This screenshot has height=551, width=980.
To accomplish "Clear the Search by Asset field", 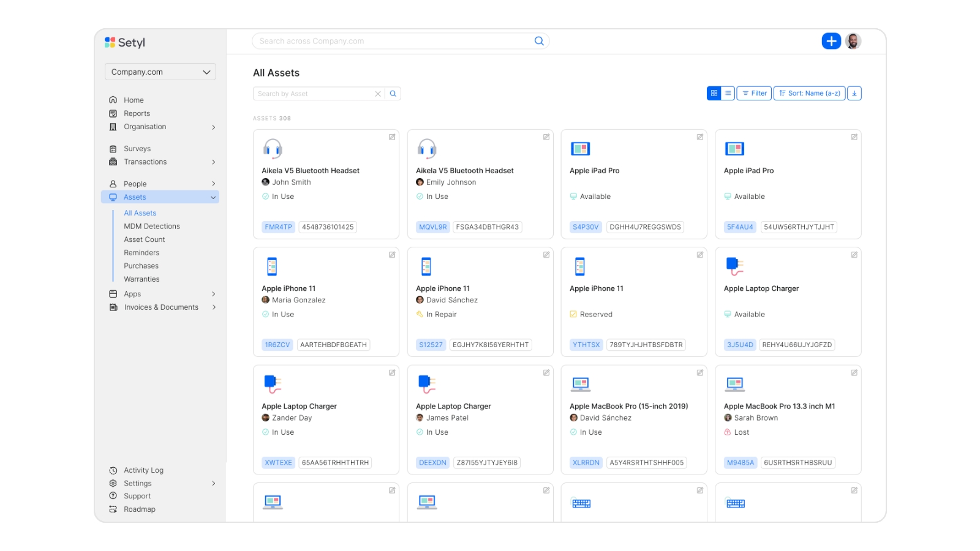I will click(x=378, y=94).
